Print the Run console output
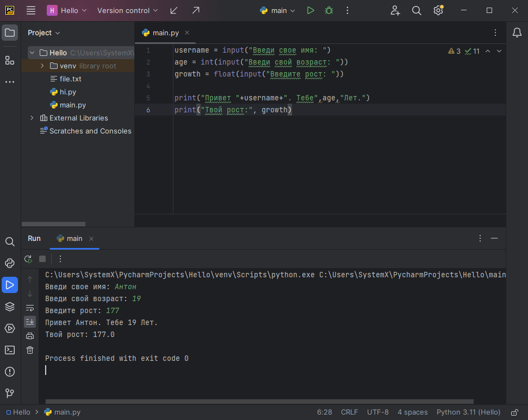 [x=30, y=335]
